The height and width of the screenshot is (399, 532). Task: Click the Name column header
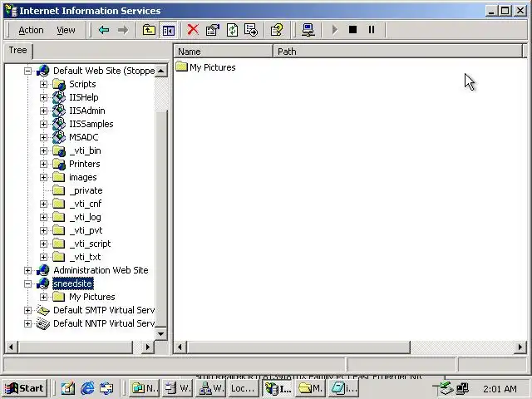point(224,52)
